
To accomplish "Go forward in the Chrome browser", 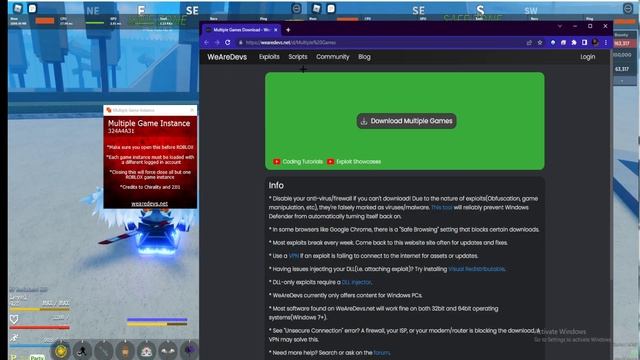I will [x=217, y=42].
